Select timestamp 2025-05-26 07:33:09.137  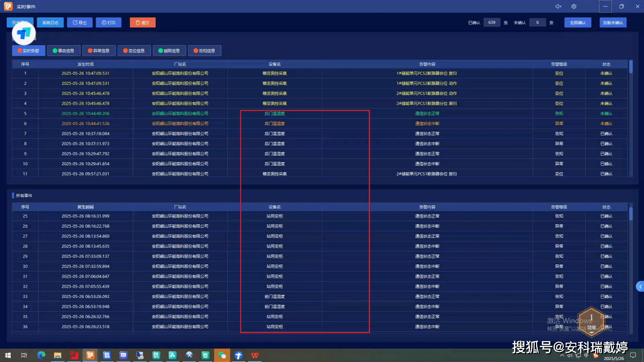click(85, 256)
